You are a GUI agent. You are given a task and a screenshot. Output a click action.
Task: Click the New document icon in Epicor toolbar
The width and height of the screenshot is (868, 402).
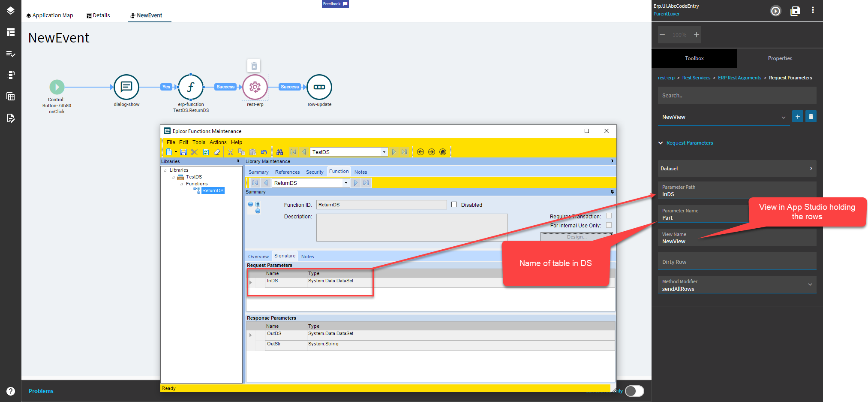[x=169, y=152]
